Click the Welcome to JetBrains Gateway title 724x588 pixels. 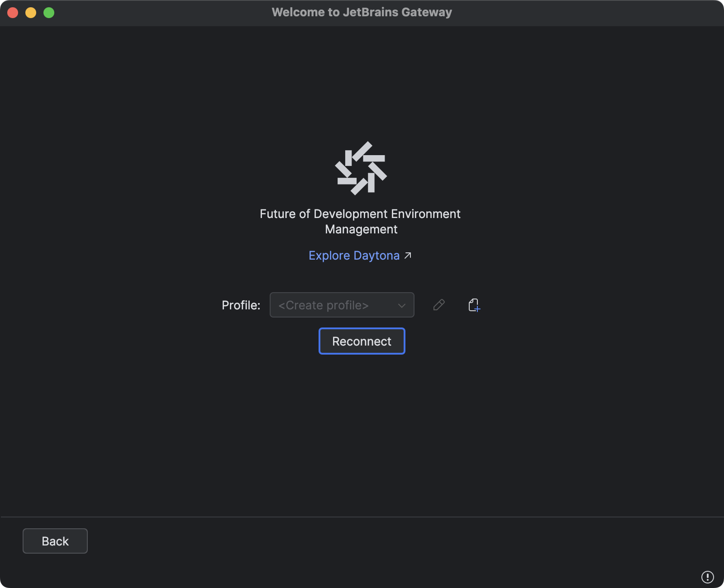[x=362, y=12]
